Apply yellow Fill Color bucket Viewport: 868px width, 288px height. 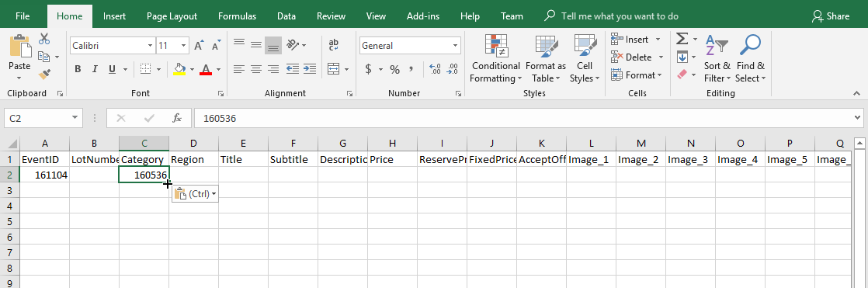pyautogui.click(x=179, y=69)
